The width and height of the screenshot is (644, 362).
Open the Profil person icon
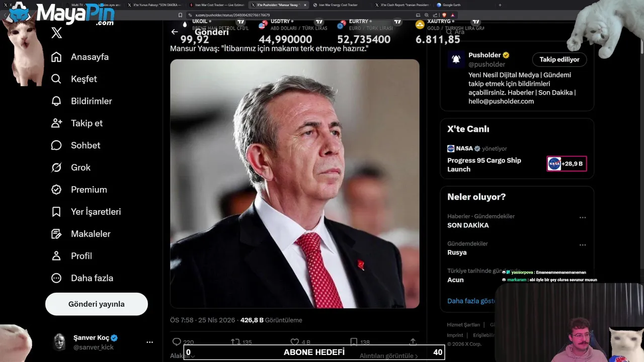(x=56, y=256)
